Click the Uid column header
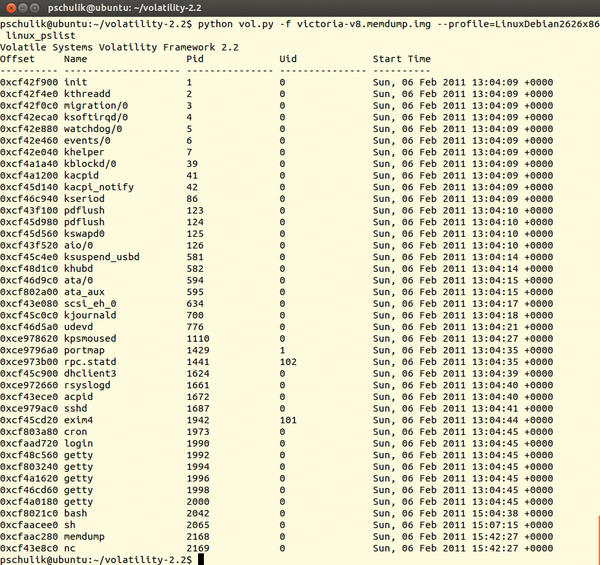The height and width of the screenshot is (565, 600). pyautogui.click(x=288, y=59)
